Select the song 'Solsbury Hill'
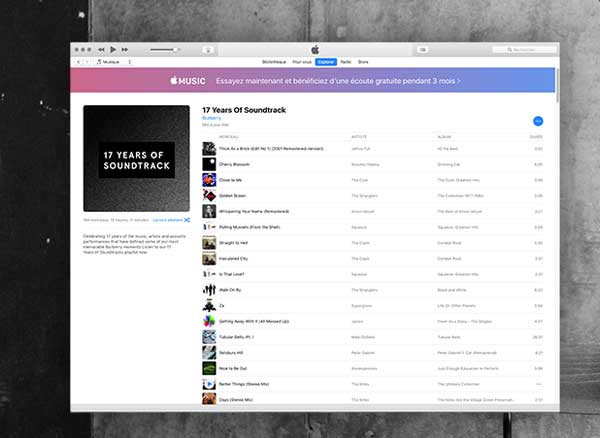This screenshot has height=438, width=600. click(231, 353)
